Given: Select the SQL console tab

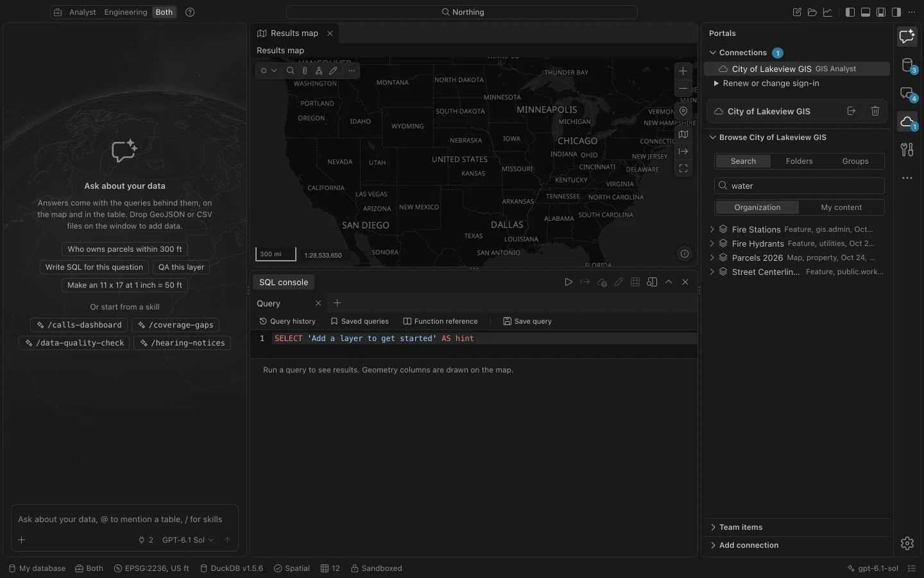Looking at the screenshot, I should click(284, 282).
